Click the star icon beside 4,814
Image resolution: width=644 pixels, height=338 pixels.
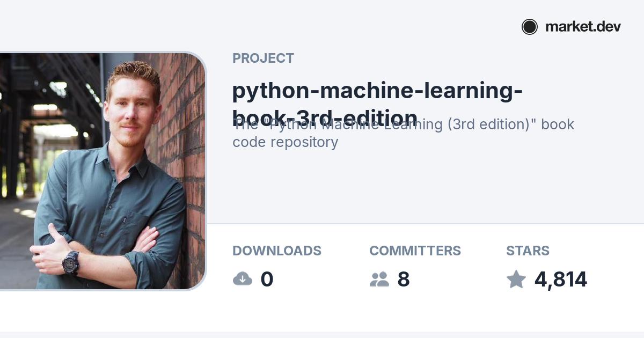(x=516, y=279)
